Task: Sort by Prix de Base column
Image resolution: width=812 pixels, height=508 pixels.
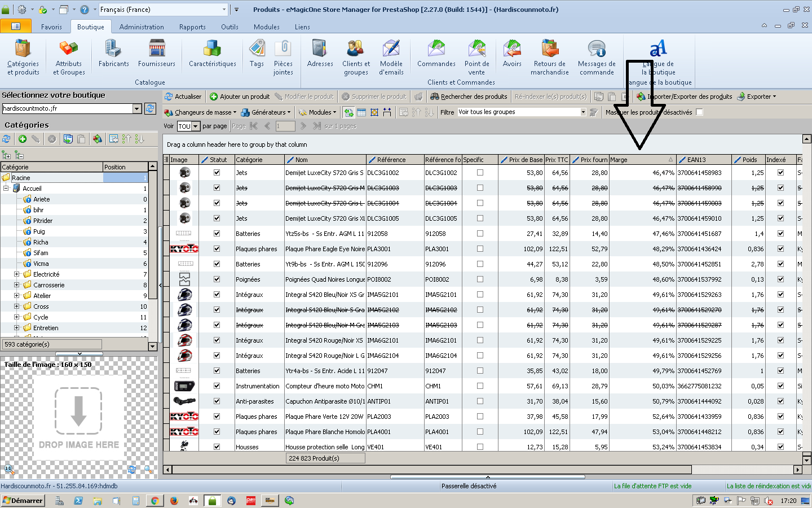Action: [x=522, y=160]
